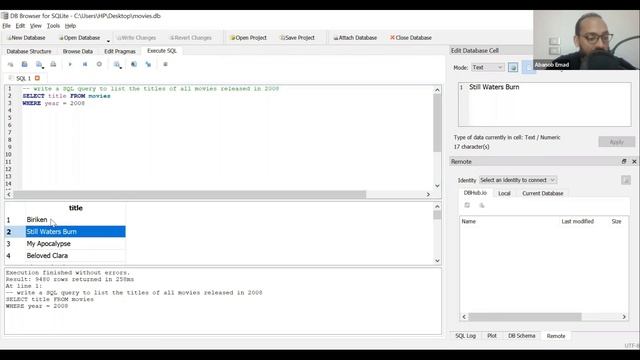Screen dimensions: 640x360
Task: Switch to the Current Database tab
Action: point(542,193)
